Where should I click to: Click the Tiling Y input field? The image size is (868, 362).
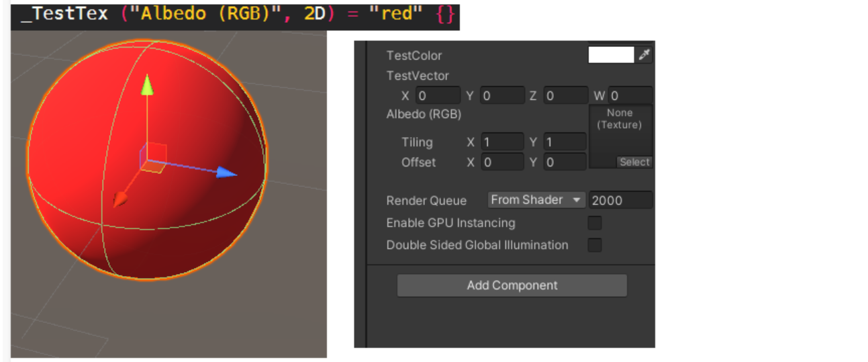click(x=565, y=142)
